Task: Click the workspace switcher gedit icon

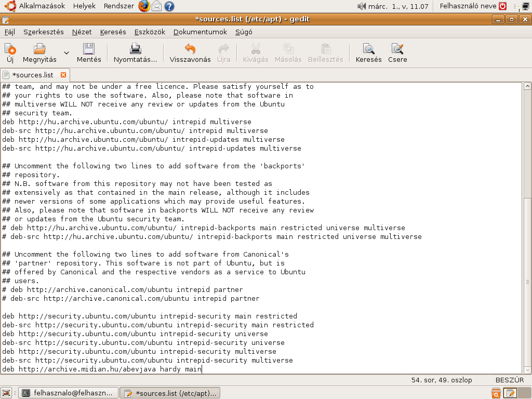Action: click(x=510, y=393)
